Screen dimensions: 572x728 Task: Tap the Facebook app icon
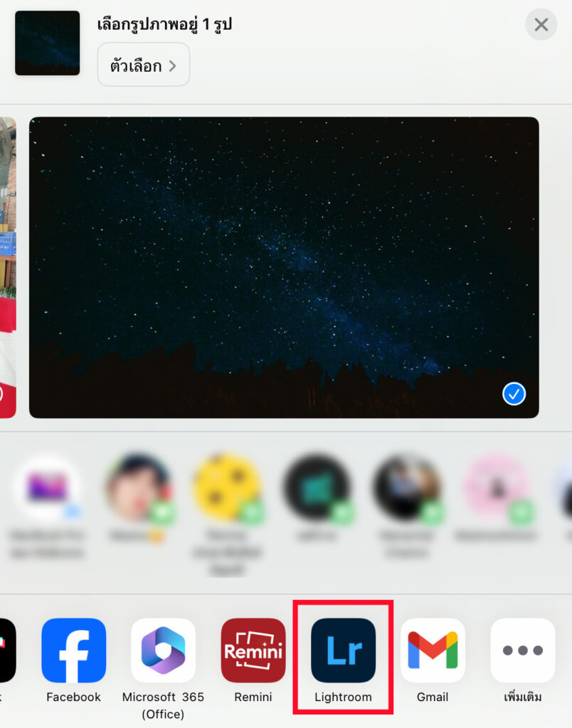click(x=73, y=651)
